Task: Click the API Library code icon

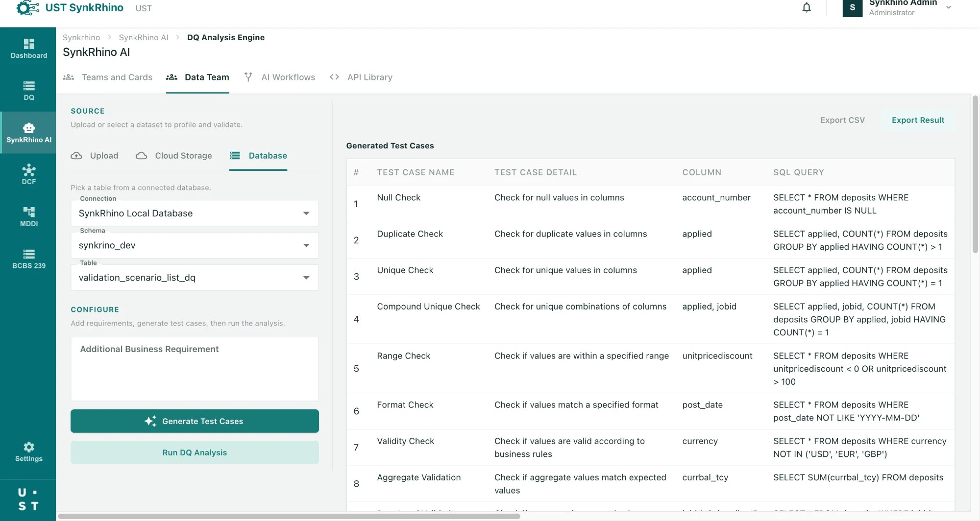Action: click(x=334, y=77)
